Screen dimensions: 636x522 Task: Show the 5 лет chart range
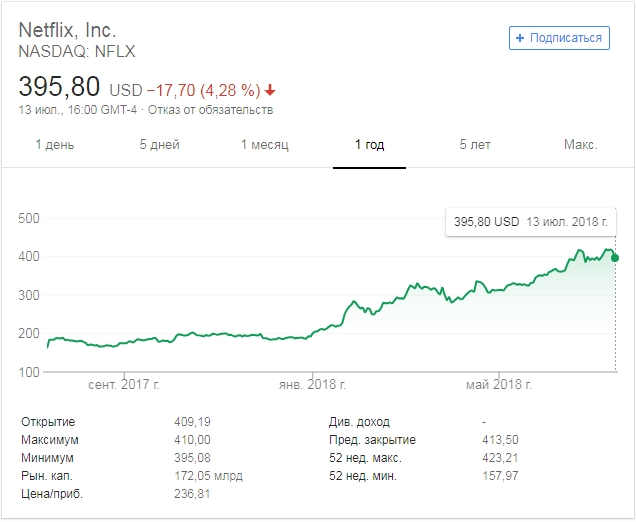click(x=475, y=145)
